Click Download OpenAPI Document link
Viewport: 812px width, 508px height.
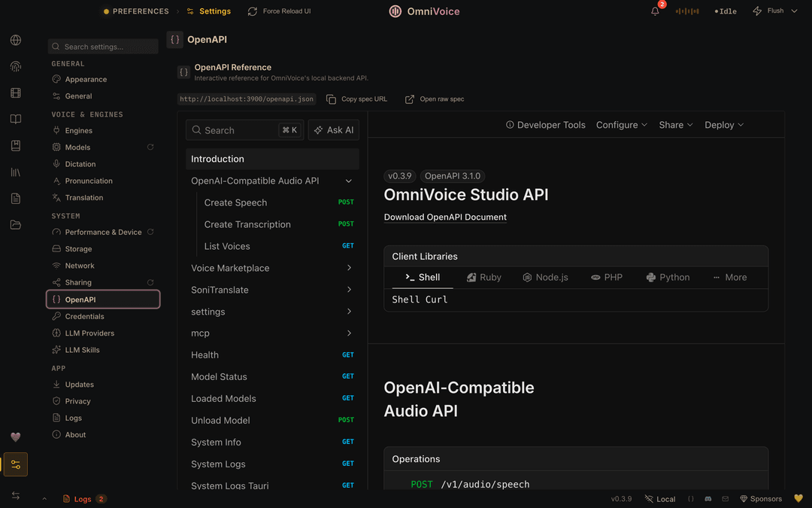point(445,217)
